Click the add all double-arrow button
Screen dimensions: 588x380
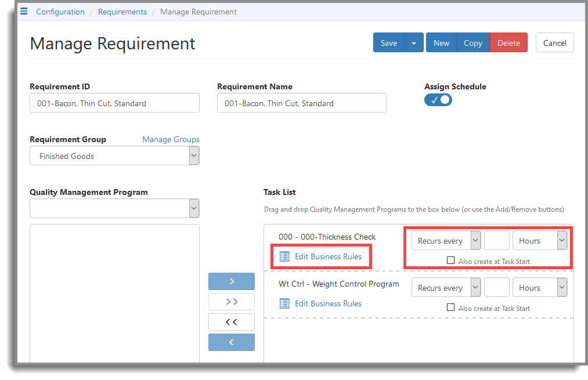pyautogui.click(x=232, y=302)
